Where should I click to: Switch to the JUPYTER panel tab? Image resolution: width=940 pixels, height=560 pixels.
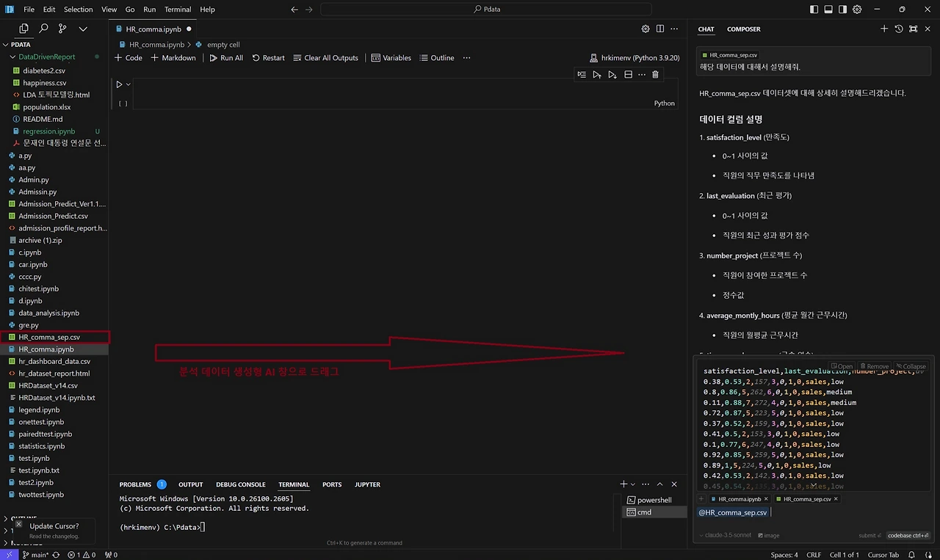[x=367, y=484]
